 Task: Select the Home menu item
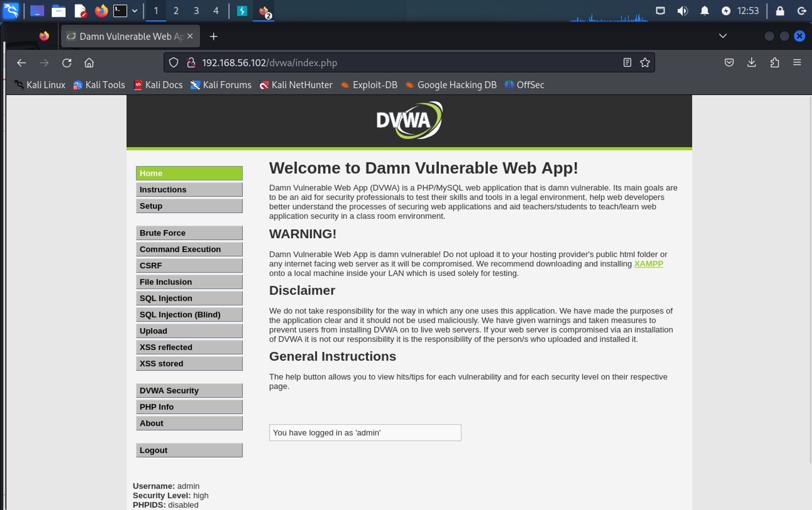[x=189, y=173]
